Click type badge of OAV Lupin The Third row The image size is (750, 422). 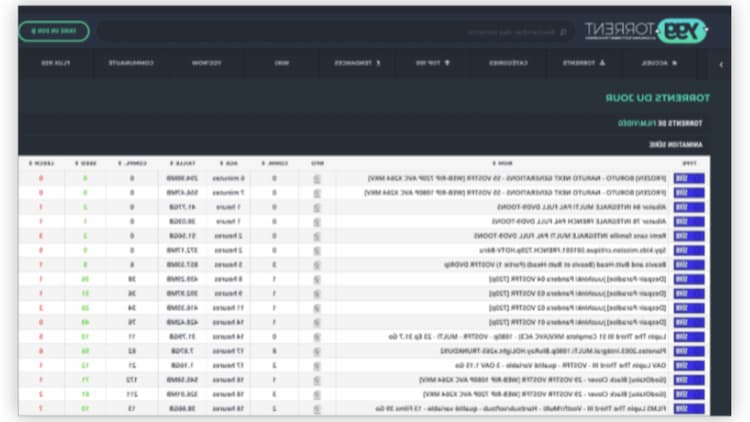(689, 366)
